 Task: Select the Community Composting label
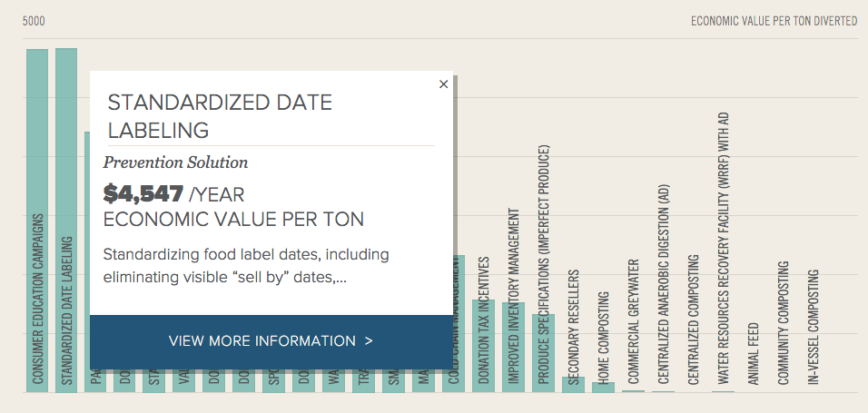pos(783,323)
